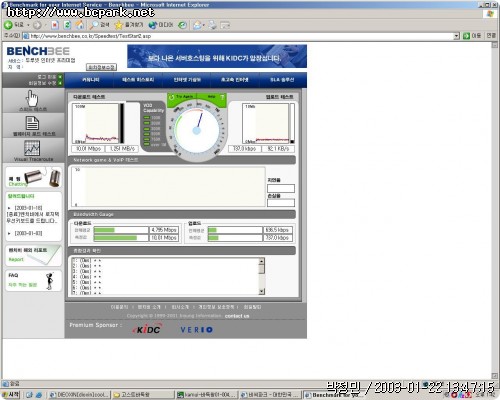Open the SLA solution navigation menu item
This screenshot has width=500, height=400.
[282, 80]
